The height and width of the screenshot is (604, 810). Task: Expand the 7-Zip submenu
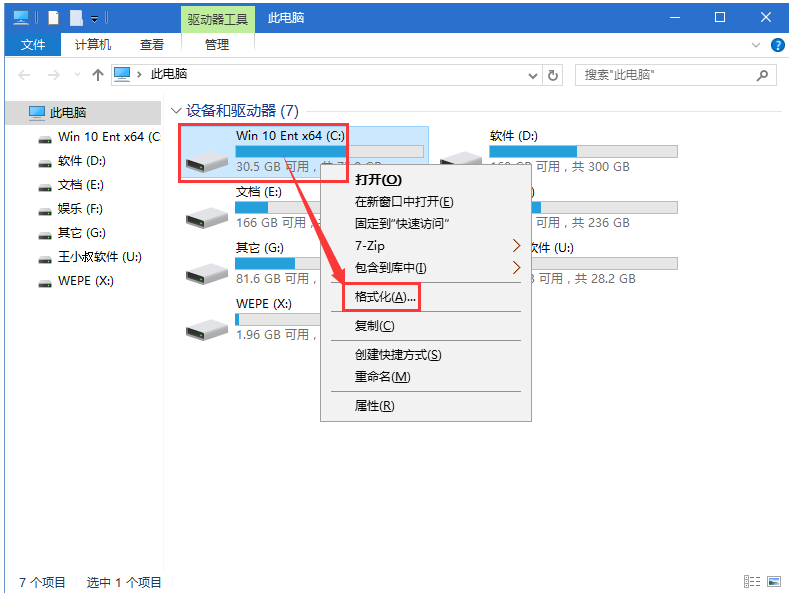pyautogui.click(x=426, y=246)
